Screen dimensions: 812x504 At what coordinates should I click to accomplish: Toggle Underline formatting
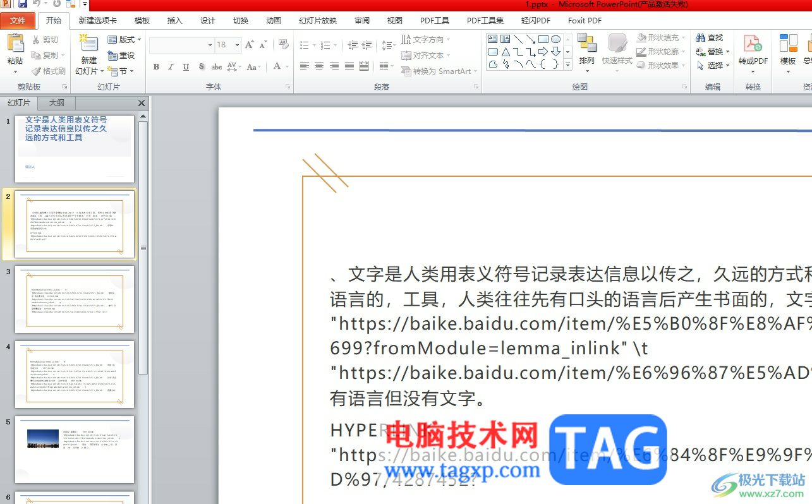pyautogui.click(x=186, y=67)
